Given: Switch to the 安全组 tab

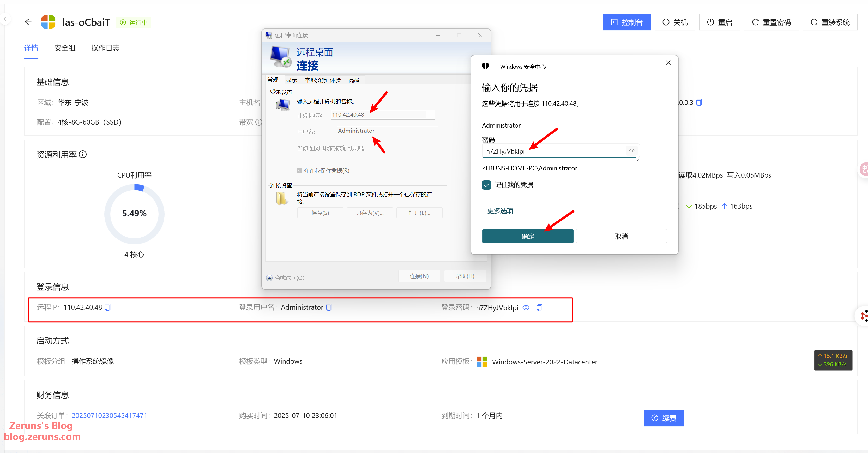Looking at the screenshot, I should (65, 48).
